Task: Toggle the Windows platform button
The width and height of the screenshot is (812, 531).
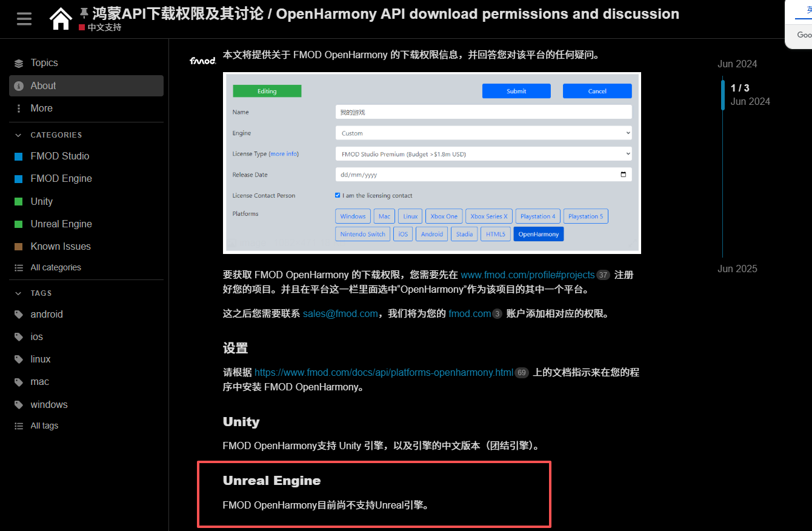Action: (x=353, y=216)
